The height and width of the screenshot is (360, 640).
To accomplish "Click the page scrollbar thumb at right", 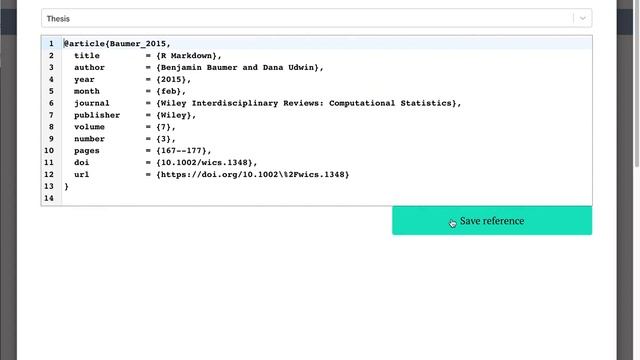I will [x=637, y=83].
